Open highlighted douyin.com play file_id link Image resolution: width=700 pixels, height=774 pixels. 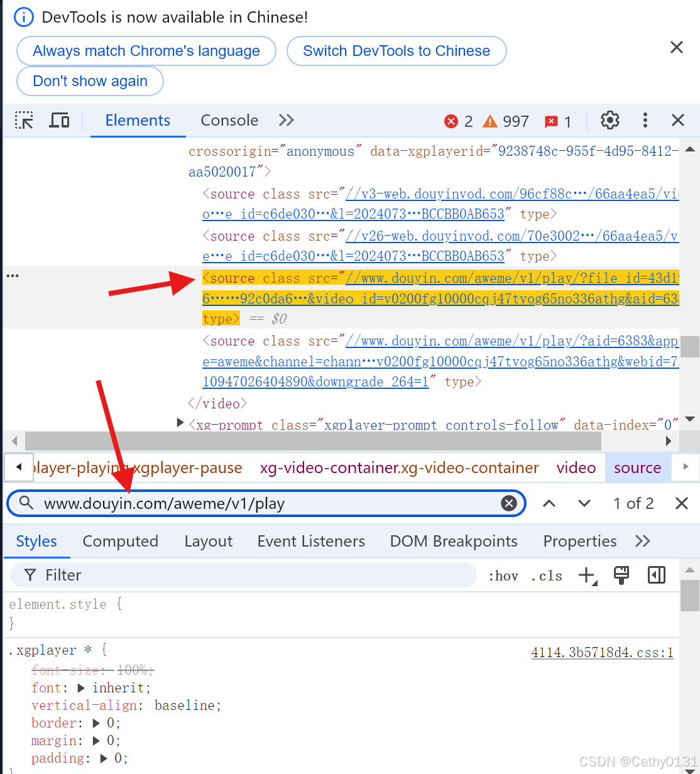click(x=440, y=288)
